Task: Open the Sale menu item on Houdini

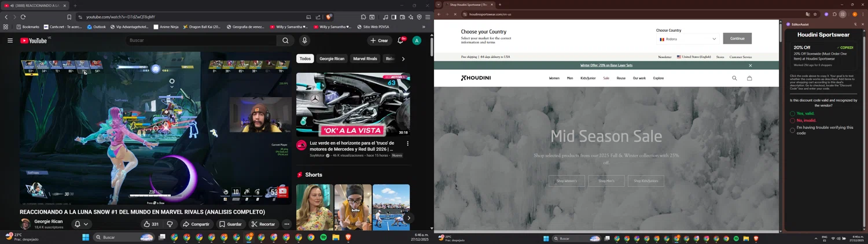Action: [x=606, y=78]
